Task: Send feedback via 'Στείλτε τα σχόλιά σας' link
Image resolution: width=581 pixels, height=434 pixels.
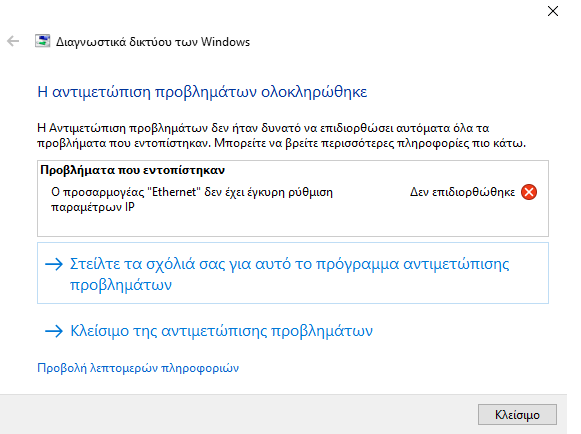Action: [x=293, y=273]
